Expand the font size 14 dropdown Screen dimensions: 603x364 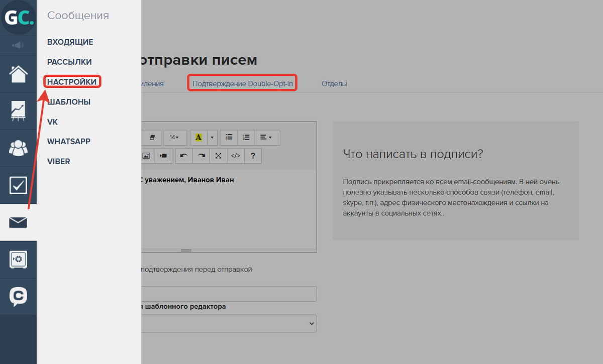175,137
